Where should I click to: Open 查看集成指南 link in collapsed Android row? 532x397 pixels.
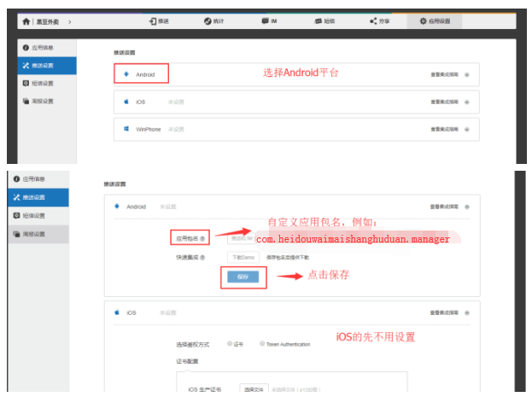[x=444, y=74]
